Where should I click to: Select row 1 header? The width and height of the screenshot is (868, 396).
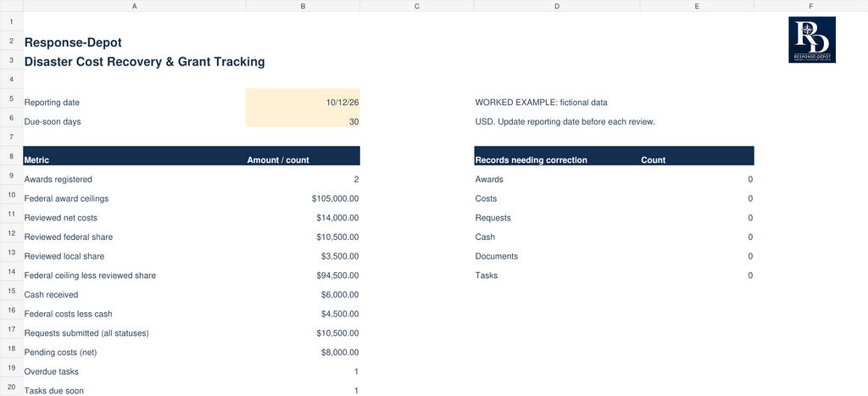(12, 21)
